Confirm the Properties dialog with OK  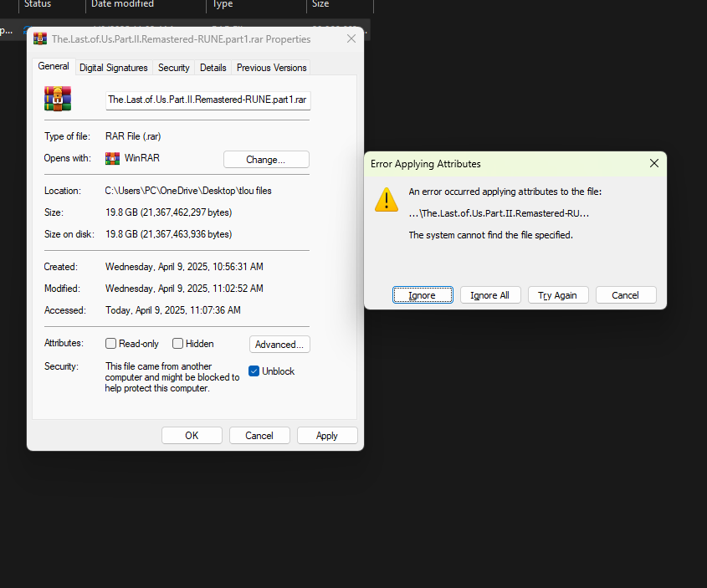[192, 435]
